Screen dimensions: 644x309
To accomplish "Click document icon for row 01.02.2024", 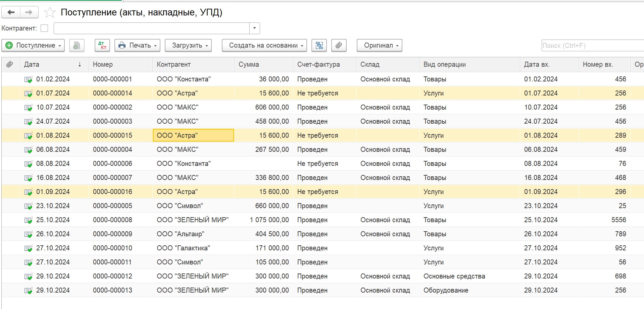I will pos(28,79).
